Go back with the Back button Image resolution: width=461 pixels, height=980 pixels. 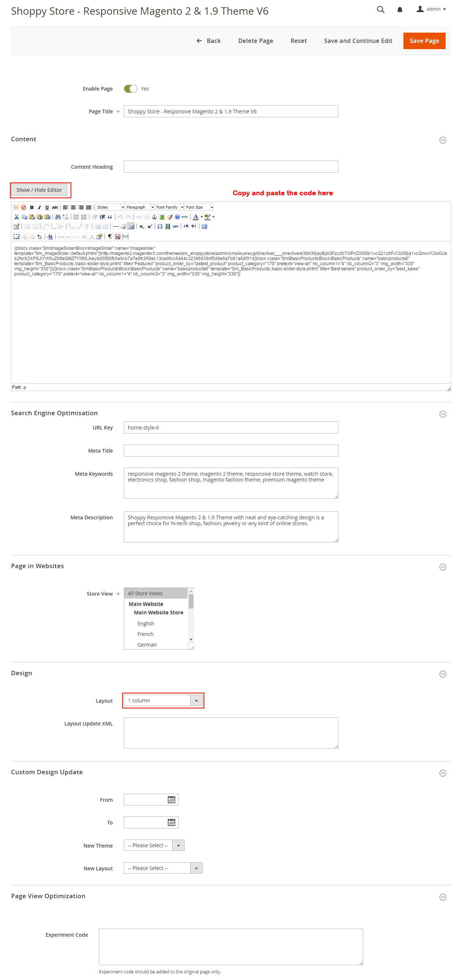[208, 41]
